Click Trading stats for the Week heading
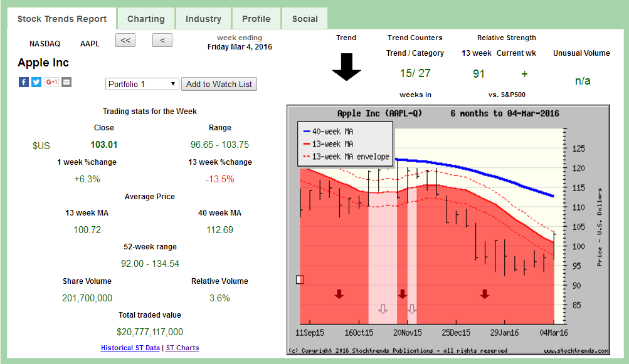Image resolution: width=629 pixels, height=364 pixels. click(x=150, y=112)
